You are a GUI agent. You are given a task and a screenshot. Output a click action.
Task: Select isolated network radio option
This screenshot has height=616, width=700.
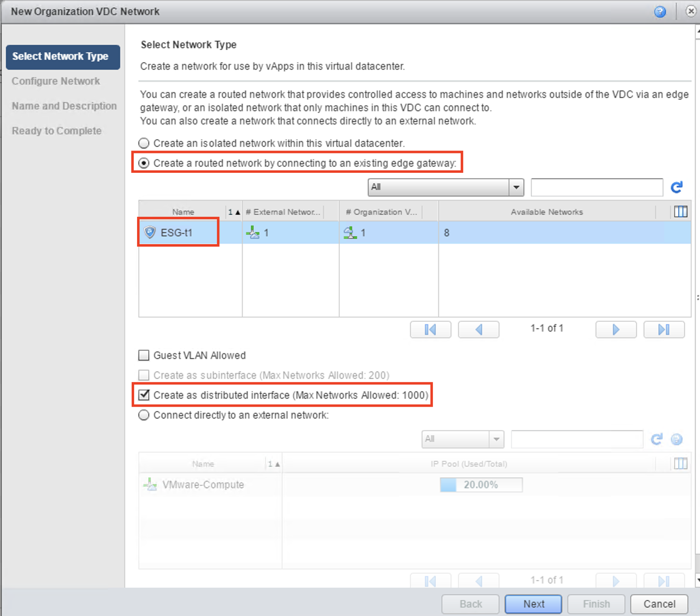[144, 143]
